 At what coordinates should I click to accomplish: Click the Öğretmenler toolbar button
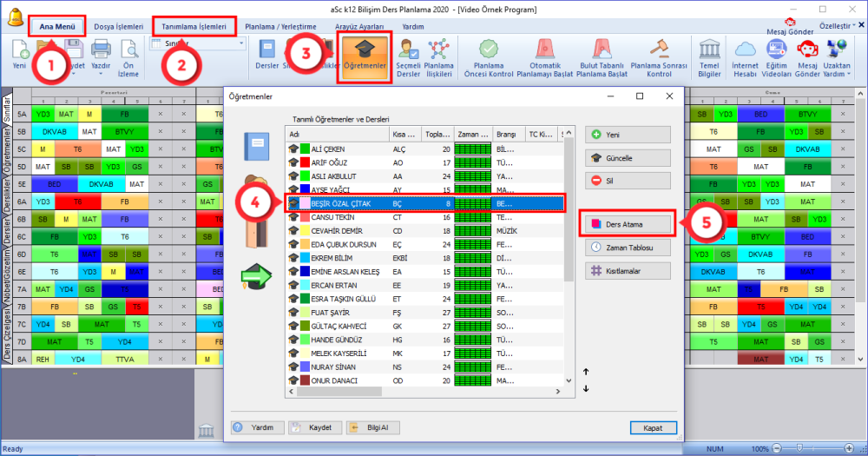(365, 57)
